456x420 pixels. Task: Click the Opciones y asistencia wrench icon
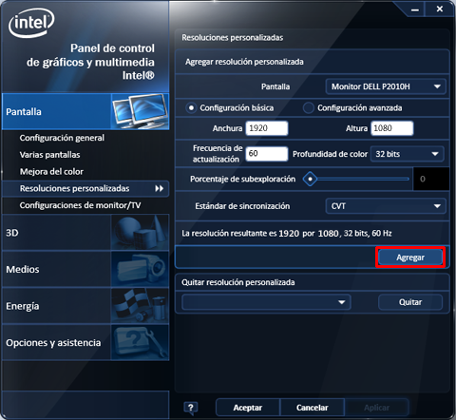tap(140, 343)
